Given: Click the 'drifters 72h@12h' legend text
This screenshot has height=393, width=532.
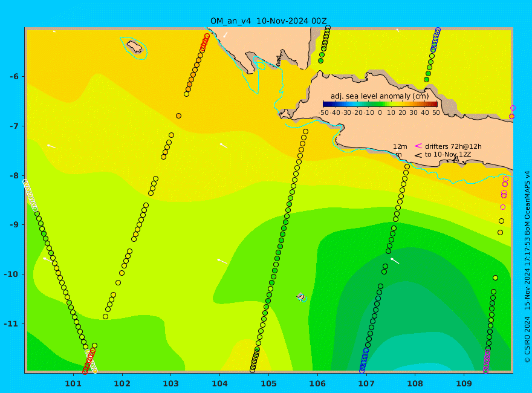Looking at the screenshot, I should coord(453,146).
